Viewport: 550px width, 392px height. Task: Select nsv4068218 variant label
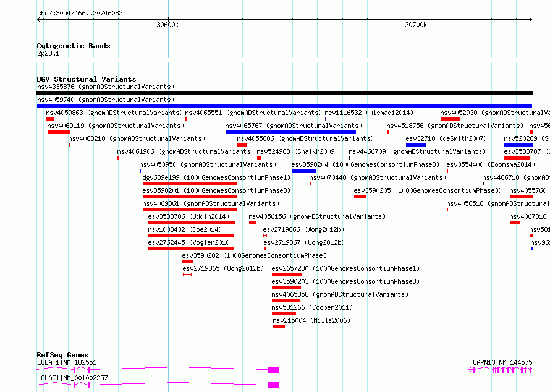coord(137,138)
